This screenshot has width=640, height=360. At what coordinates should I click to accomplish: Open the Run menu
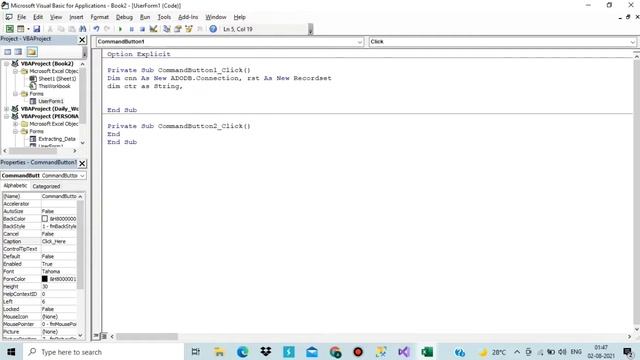coord(145,17)
